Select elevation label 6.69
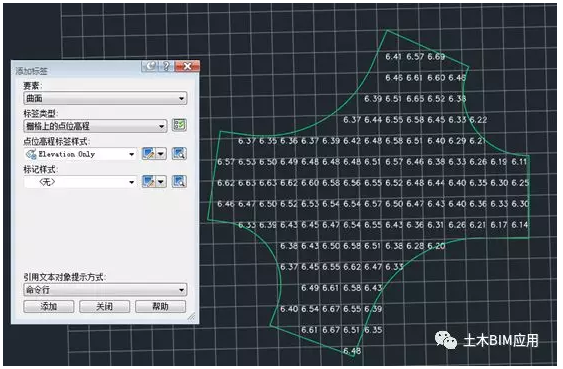The width and height of the screenshot is (563, 369). (436, 57)
